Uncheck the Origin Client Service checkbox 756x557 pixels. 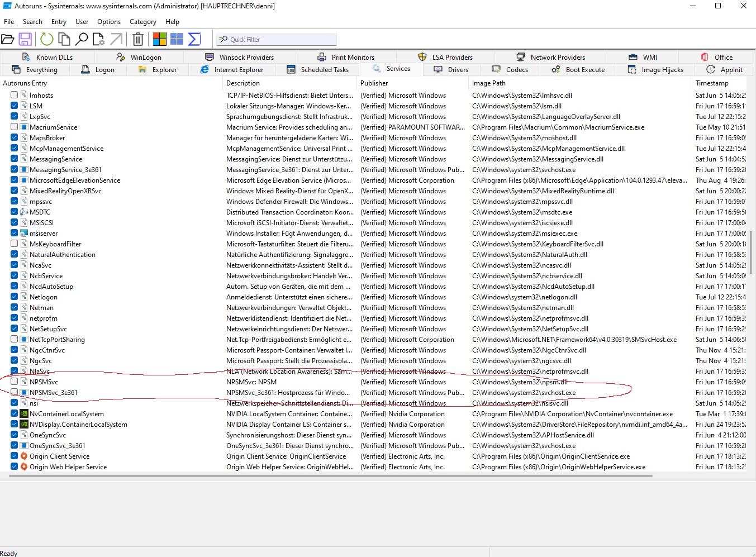click(15, 456)
